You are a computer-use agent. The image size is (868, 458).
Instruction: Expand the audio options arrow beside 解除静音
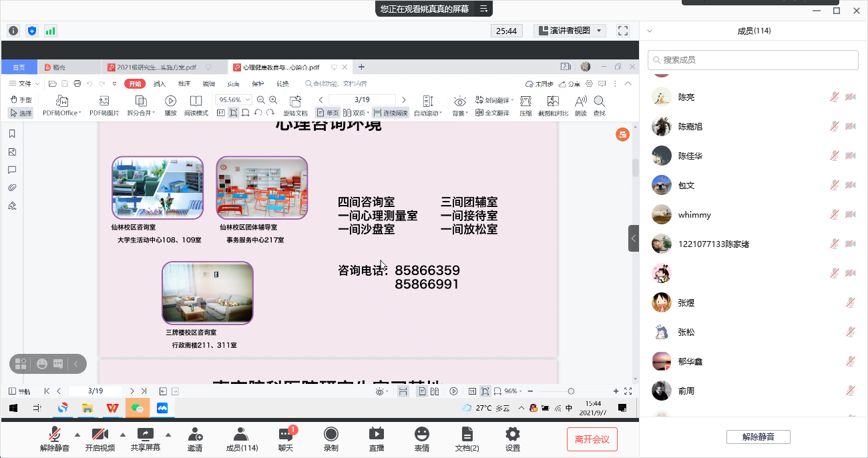click(77, 435)
